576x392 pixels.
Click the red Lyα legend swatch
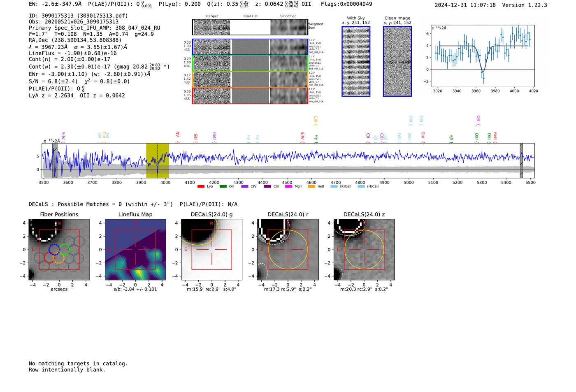tap(201, 186)
